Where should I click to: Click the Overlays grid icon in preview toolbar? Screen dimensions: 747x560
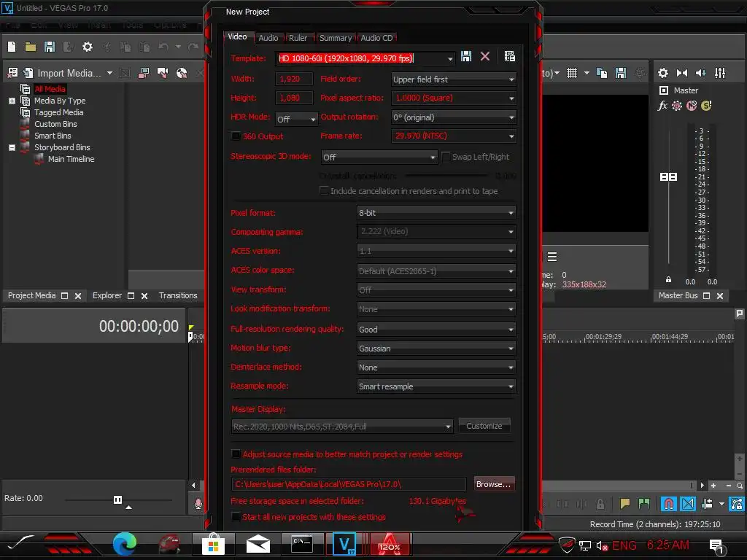click(x=572, y=73)
